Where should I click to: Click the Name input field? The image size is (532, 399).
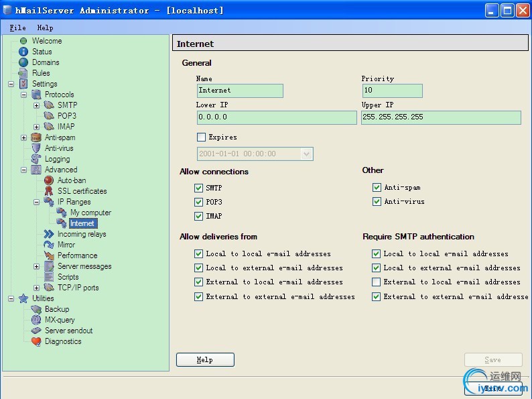click(x=240, y=91)
